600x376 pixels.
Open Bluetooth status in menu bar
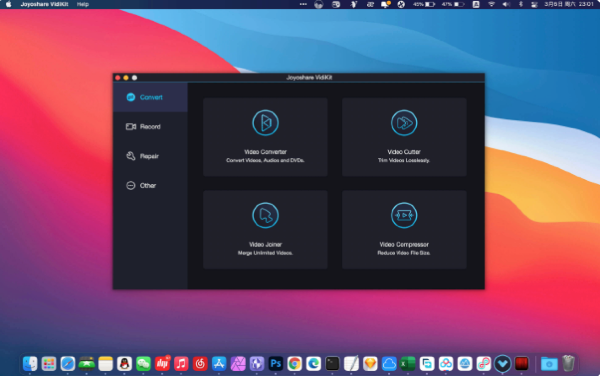pyautogui.click(x=520, y=4)
